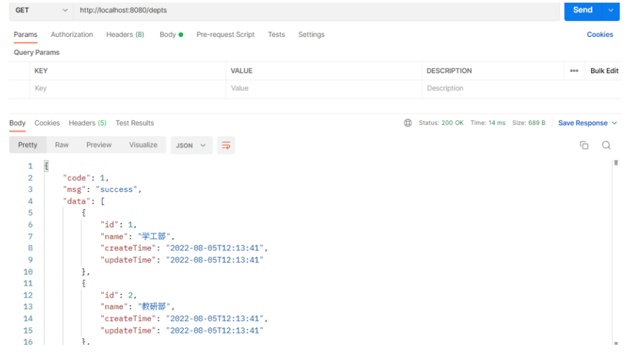Open the response Headers (5) tab
Screen dimensions: 644x354
[87, 123]
